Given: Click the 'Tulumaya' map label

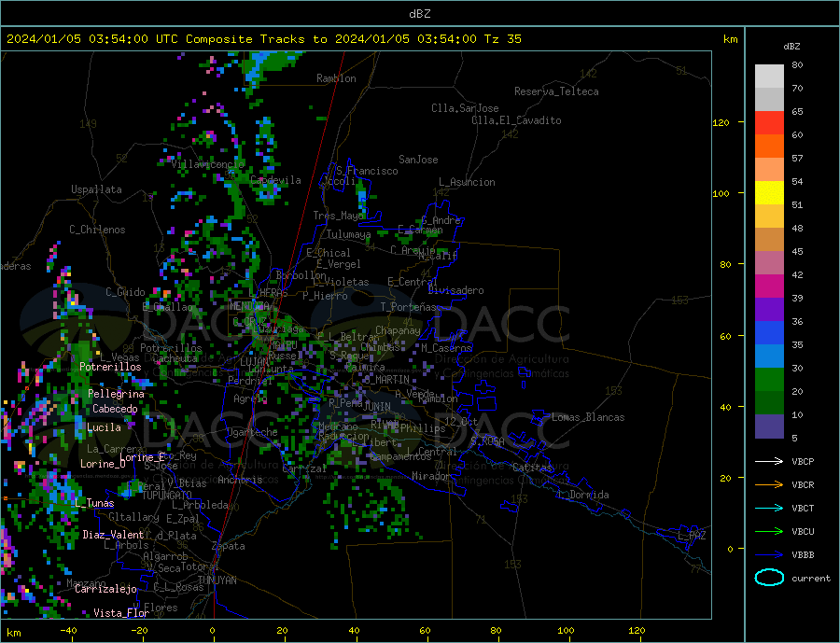Looking at the screenshot, I should [x=348, y=234].
